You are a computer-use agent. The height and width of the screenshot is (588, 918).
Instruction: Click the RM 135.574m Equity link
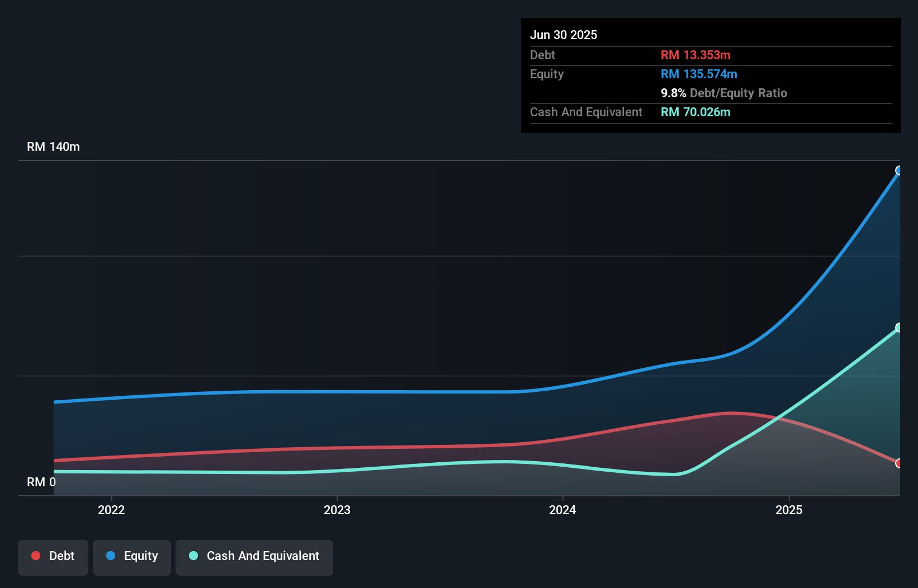point(699,74)
